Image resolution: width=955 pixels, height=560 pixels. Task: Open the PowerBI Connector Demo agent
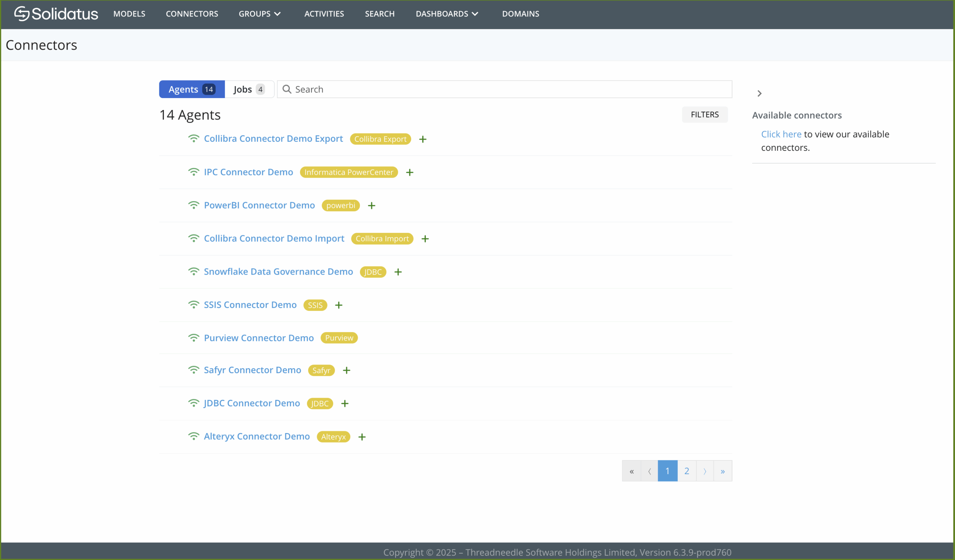[x=259, y=205]
